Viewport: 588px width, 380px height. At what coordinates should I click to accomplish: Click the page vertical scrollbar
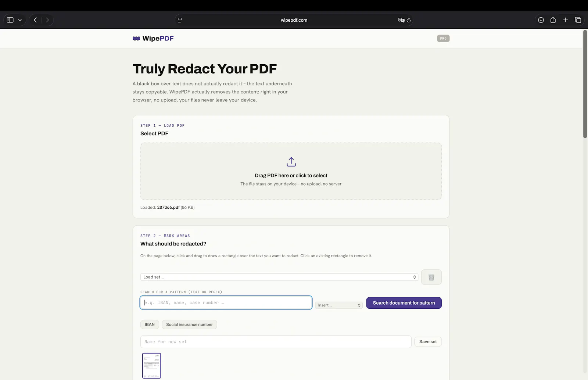click(585, 84)
